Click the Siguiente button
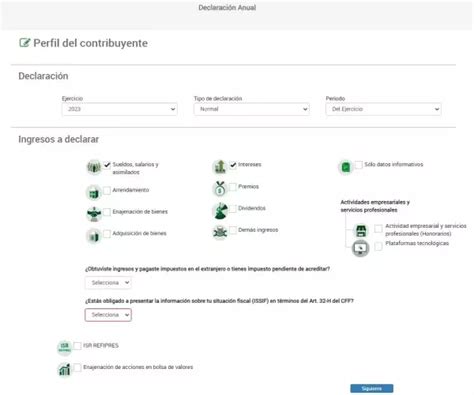This screenshot has height=395, width=474. [x=371, y=389]
